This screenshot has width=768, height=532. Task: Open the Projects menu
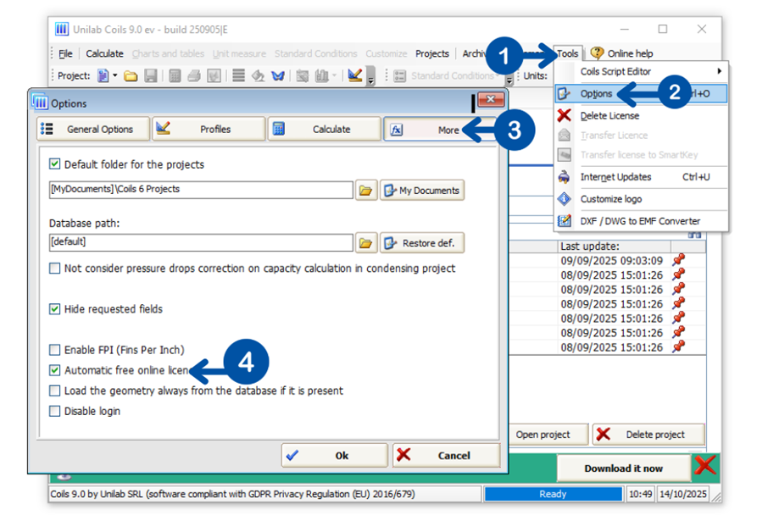point(432,53)
